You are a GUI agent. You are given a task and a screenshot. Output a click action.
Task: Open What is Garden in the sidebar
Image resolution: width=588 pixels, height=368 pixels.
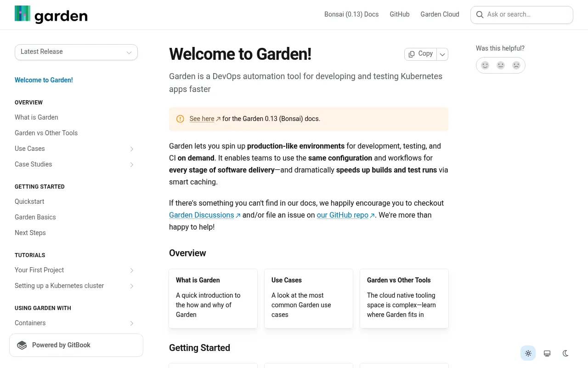(x=36, y=117)
